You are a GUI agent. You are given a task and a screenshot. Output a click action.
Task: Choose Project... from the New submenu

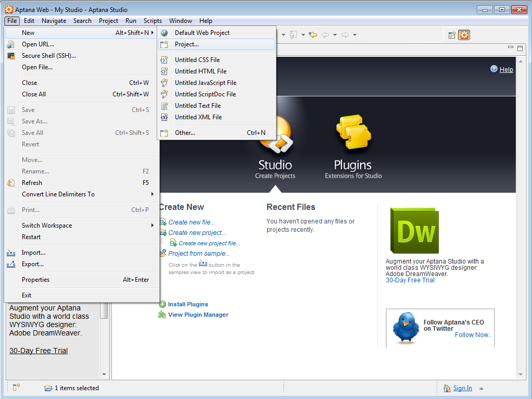tap(217, 44)
